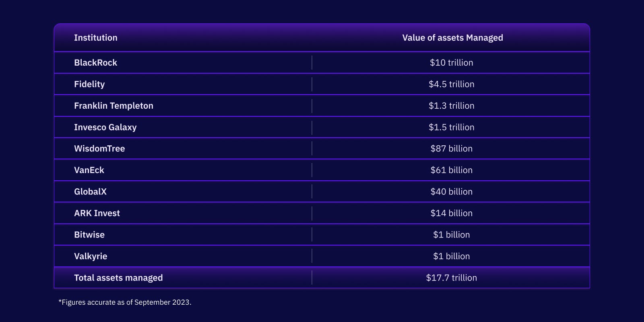Select the Invesco Galaxy cell

coord(105,128)
